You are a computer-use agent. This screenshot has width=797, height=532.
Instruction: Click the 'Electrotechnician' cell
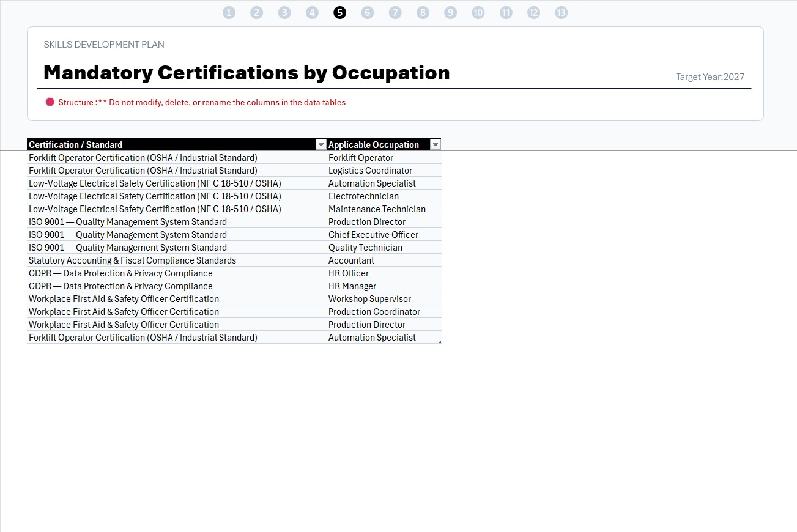point(384,196)
